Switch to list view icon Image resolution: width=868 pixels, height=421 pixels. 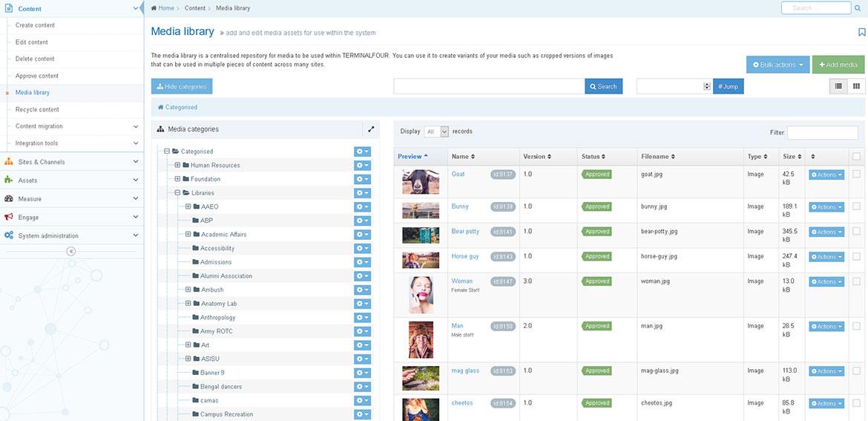coord(838,86)
